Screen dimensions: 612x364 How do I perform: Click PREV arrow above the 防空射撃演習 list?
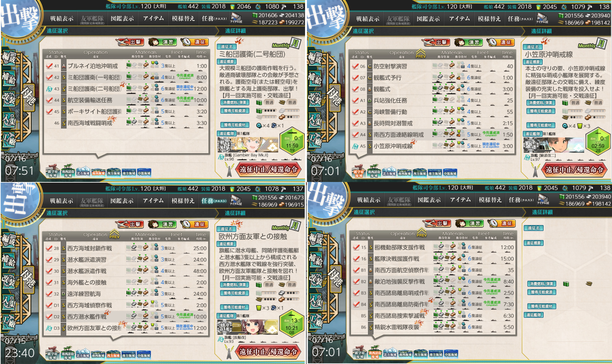(x=421, y=53)
